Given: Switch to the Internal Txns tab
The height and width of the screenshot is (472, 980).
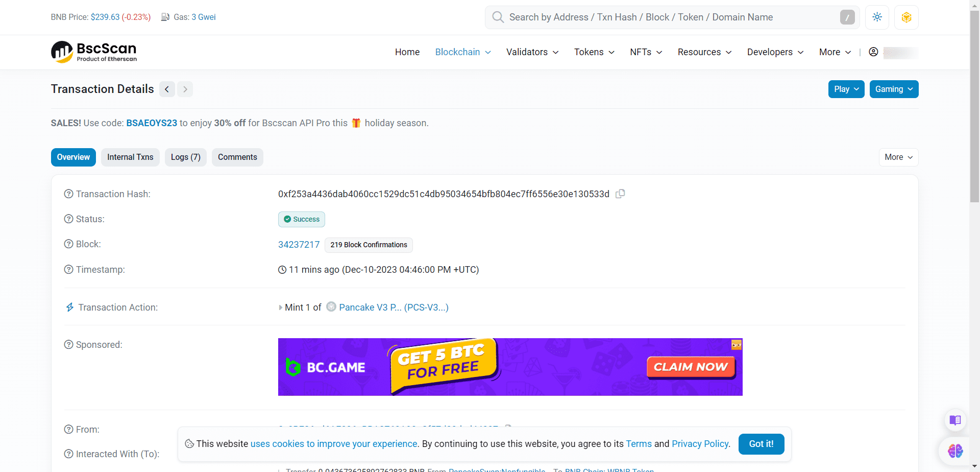Looking at the screenshot, I should (130, 157).
